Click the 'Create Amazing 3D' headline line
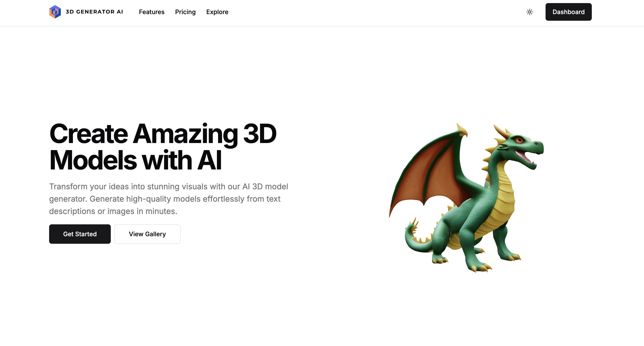The width and height of the screenshot is (644, 346). [163, 134]
